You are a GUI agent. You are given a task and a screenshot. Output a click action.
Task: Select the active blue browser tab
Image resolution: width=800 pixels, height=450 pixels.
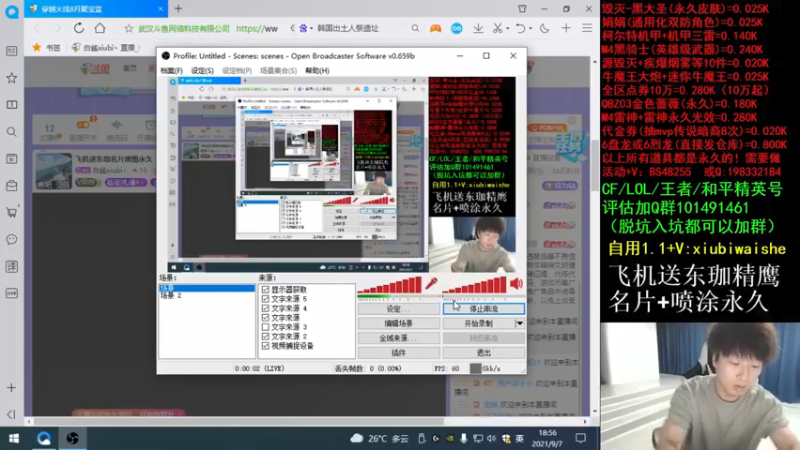pyautogui.click(x=96, y=9)
